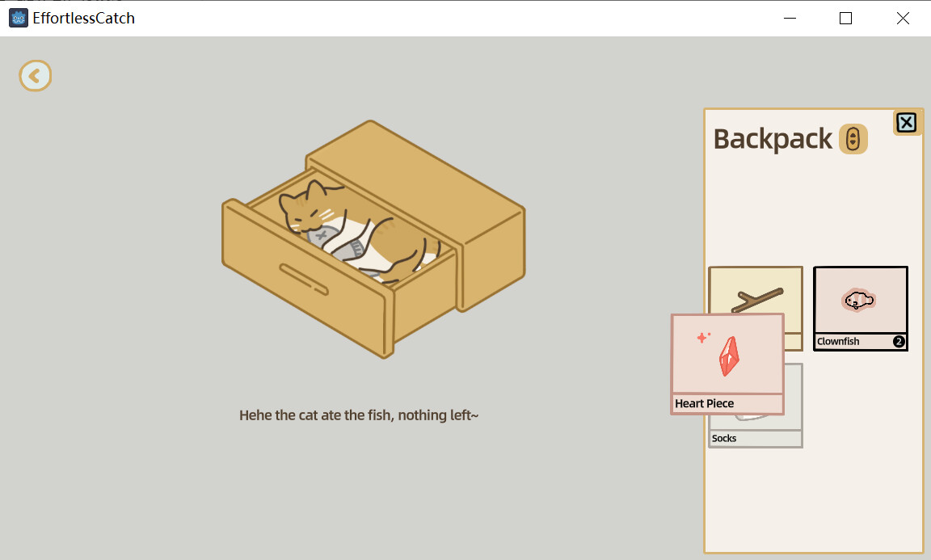Click the count badge on the Clownfish item

coord(898,341)
